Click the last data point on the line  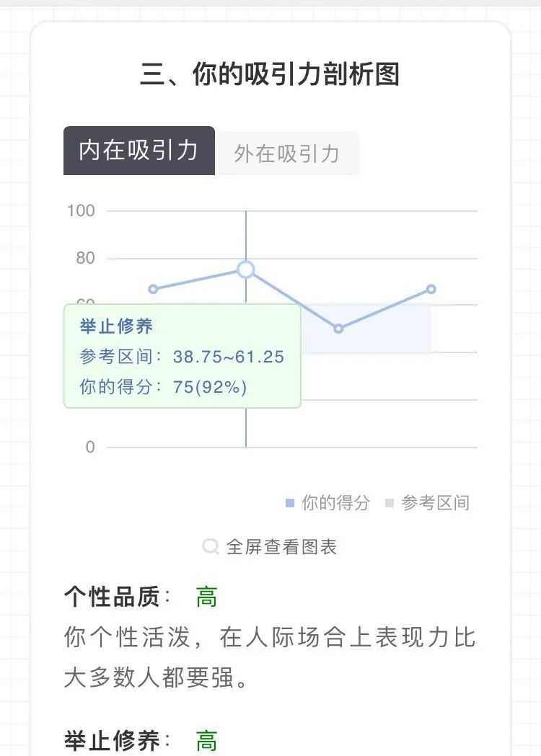click(x=431, y=289)
